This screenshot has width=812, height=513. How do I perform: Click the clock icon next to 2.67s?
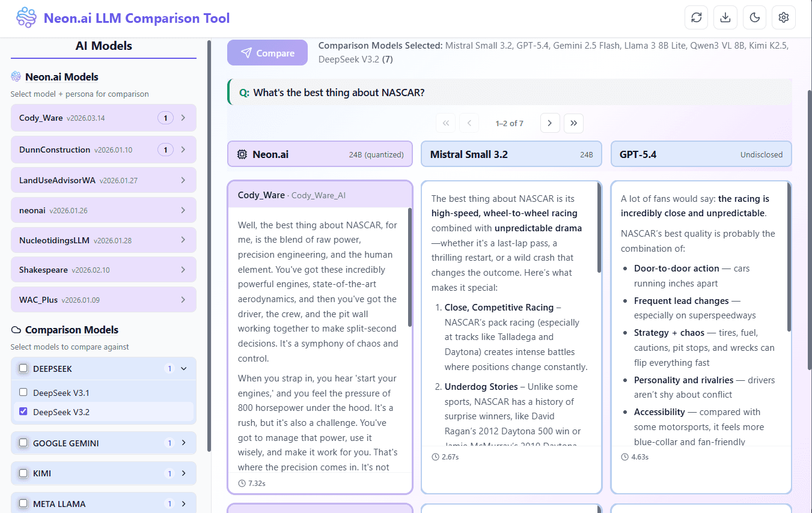click(x=435, y=457)
